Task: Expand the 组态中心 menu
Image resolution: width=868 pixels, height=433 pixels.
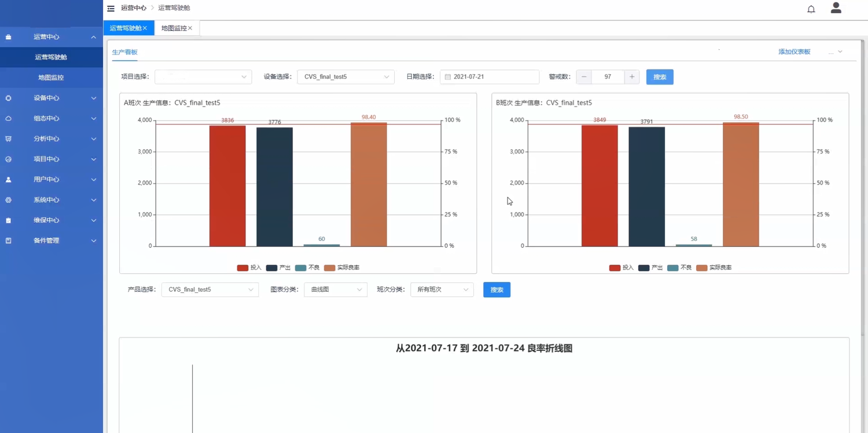Action: [94, 119]
